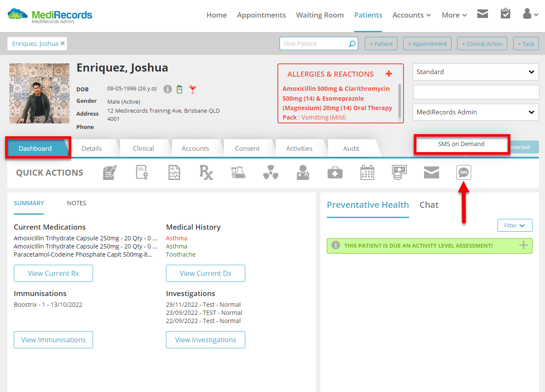Open the pathology flask quick action
545x392 pixels.
coord(238,173)
